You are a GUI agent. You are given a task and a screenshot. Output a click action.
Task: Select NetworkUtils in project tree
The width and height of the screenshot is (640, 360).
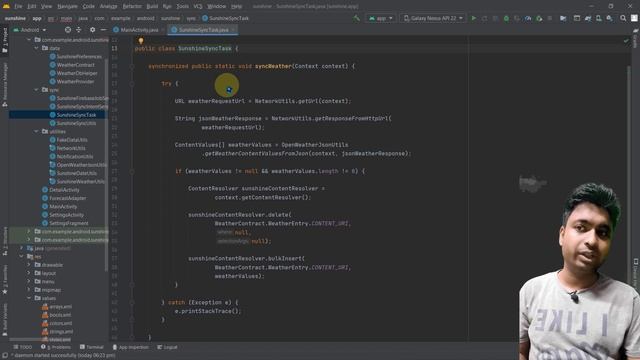point(71,148)
